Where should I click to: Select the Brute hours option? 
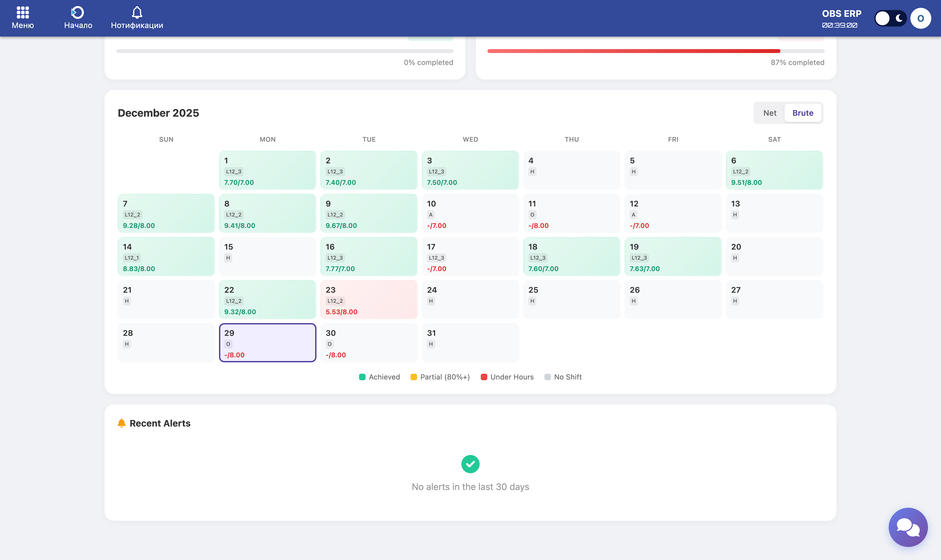pyautogui.click(x=802, y=113)
